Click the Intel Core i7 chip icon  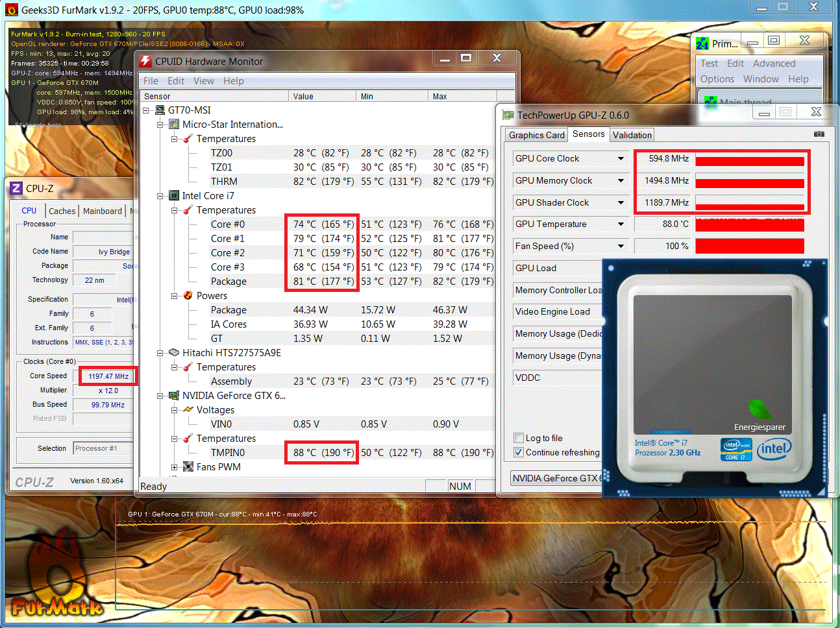(174, 196)
